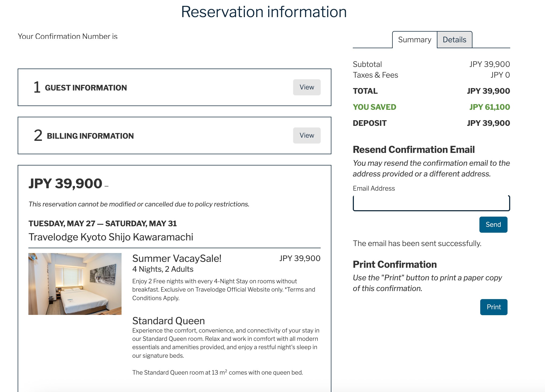Select the Travelodge Kyoto Shijo Kawaramachi hotel name
Screen dimensions: 545x392
pyautogui.click(x=111, y=237)
